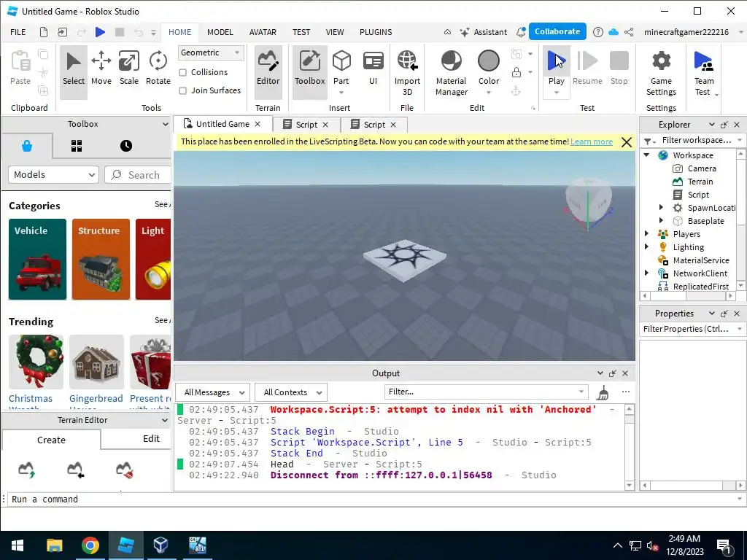Viewport: 747px width, 560px height.
Task: Click the Structure category card
Action: 101,259
